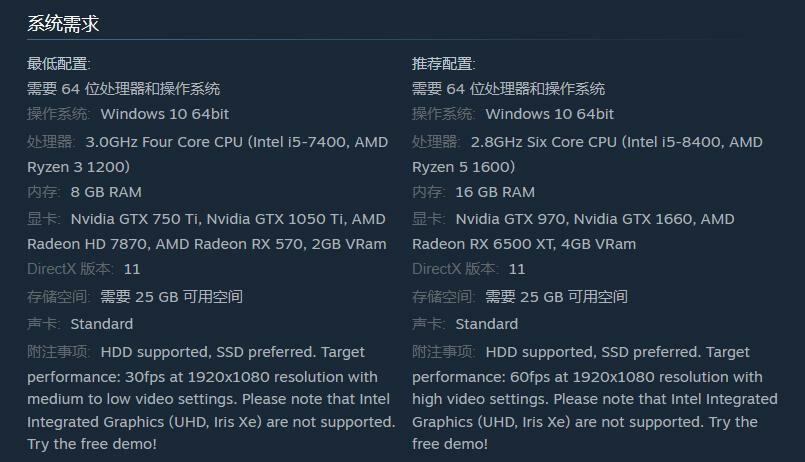Click the 2.8GHz Six Core CPU text
Image resolution: width=805 pixels, height=462 pixels.
550,142
